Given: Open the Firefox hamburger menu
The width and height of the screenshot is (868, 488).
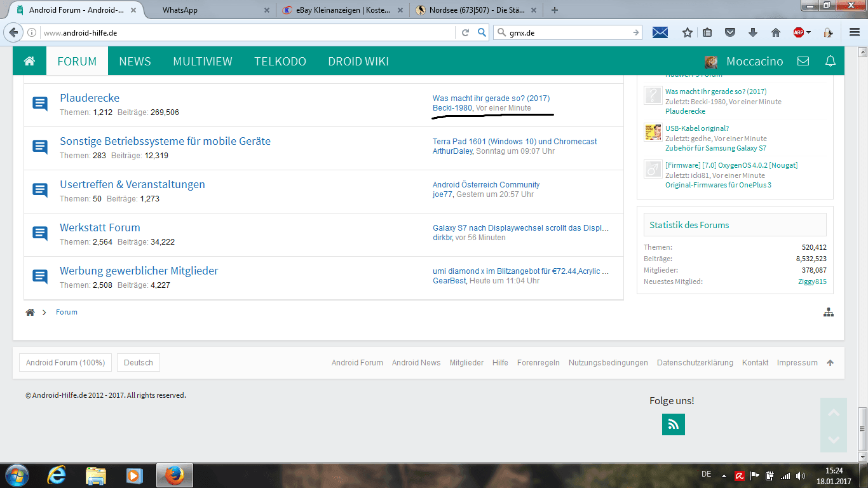Looking at the screenshot, I should [x=855, y=32].
